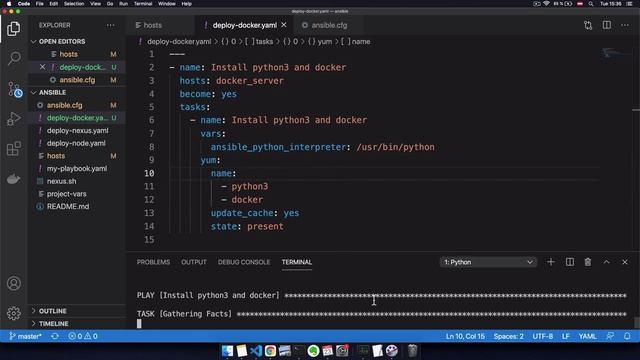Image resolution: width=640 pixels, height=360 pixels.
Task: Open the feedback icon in status bar
Action: (610, 336)
